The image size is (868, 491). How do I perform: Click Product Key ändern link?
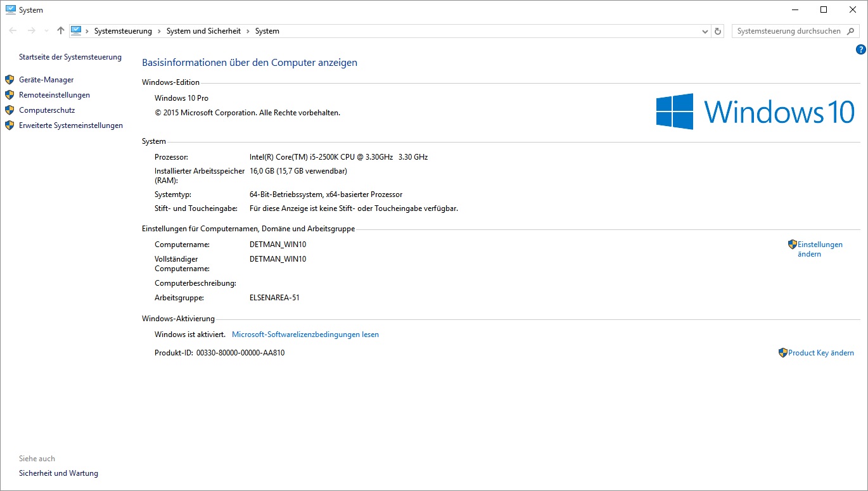click(821, 353)
